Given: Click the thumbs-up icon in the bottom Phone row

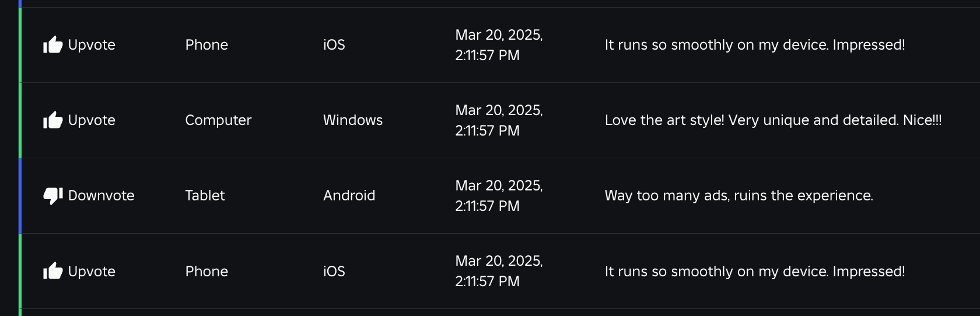Looking at the screenshot, I should (x=53, y=271).
